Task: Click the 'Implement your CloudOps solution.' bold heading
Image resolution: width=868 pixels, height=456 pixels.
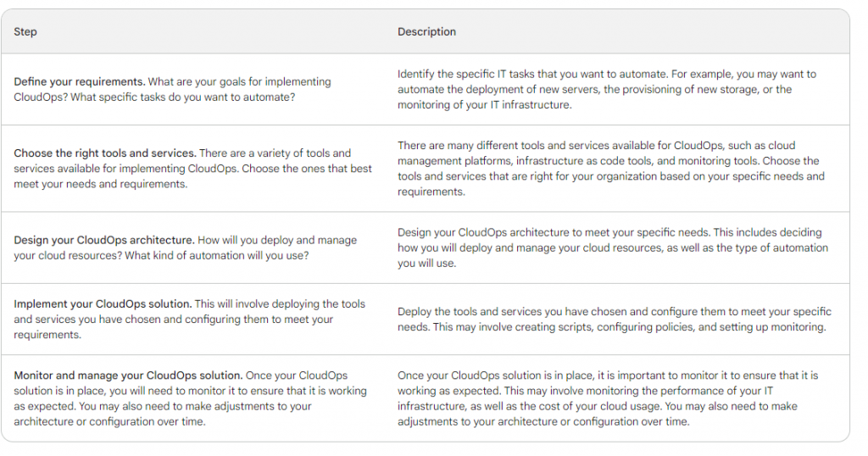Action: click(103, 304)
